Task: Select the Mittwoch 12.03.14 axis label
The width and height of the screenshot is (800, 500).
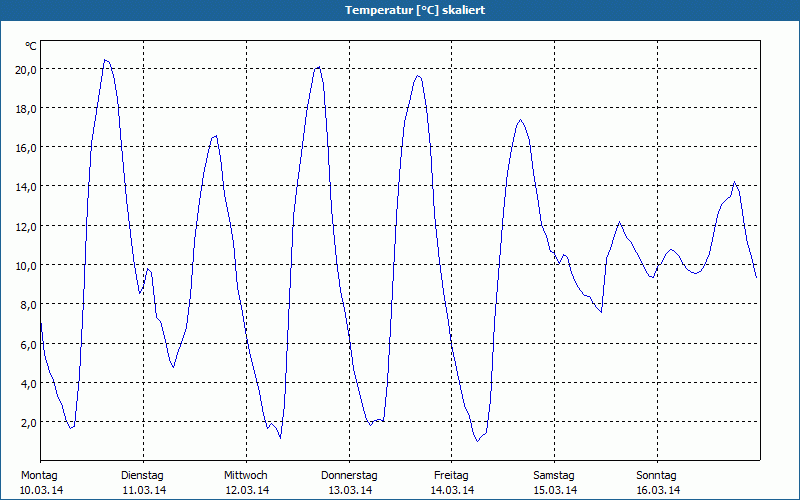Action: (247, 483)
